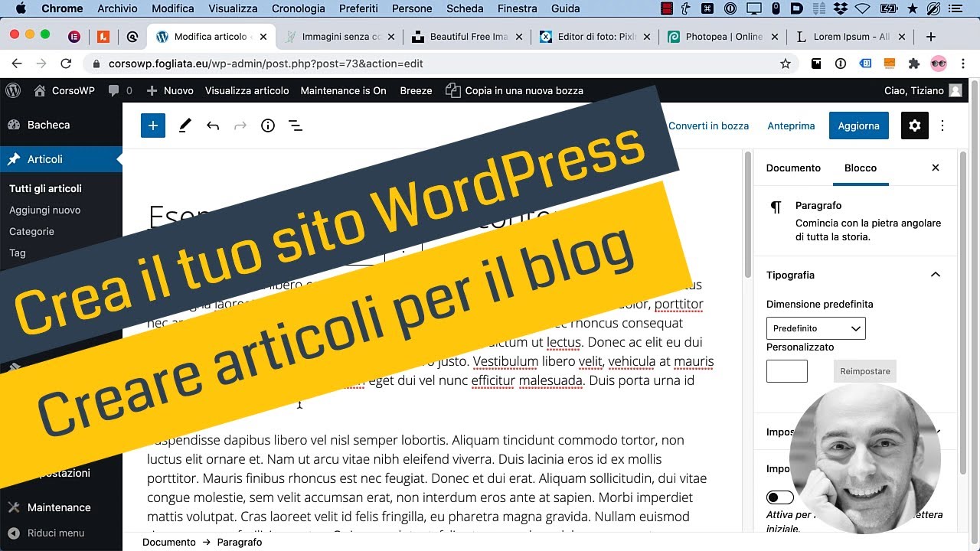
Task: Open comments bubble in admin bar
Action: tap(120, 90)
